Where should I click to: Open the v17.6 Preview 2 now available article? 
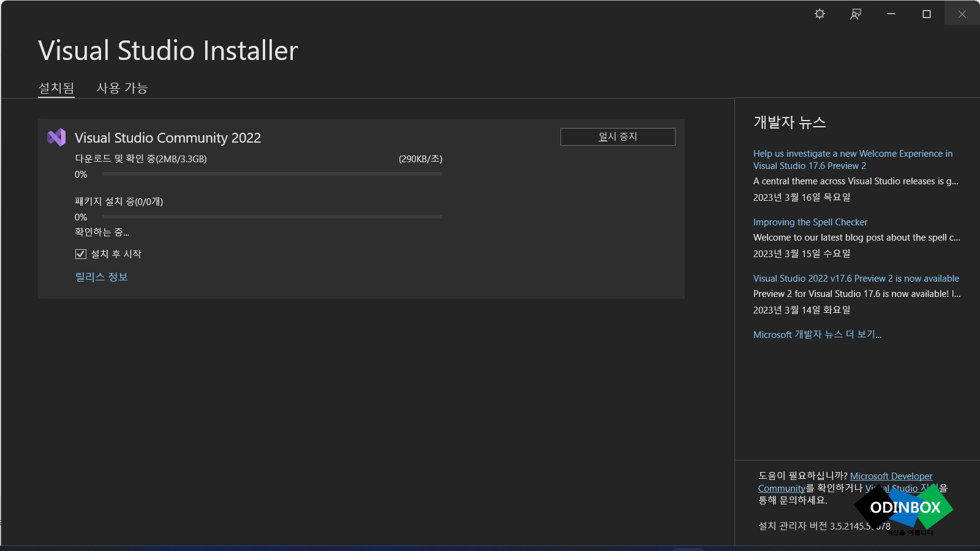856,279
